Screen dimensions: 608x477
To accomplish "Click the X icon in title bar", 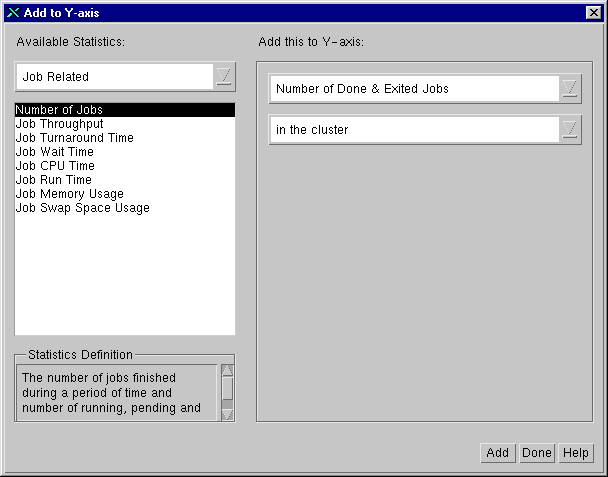I will [13, 12].
